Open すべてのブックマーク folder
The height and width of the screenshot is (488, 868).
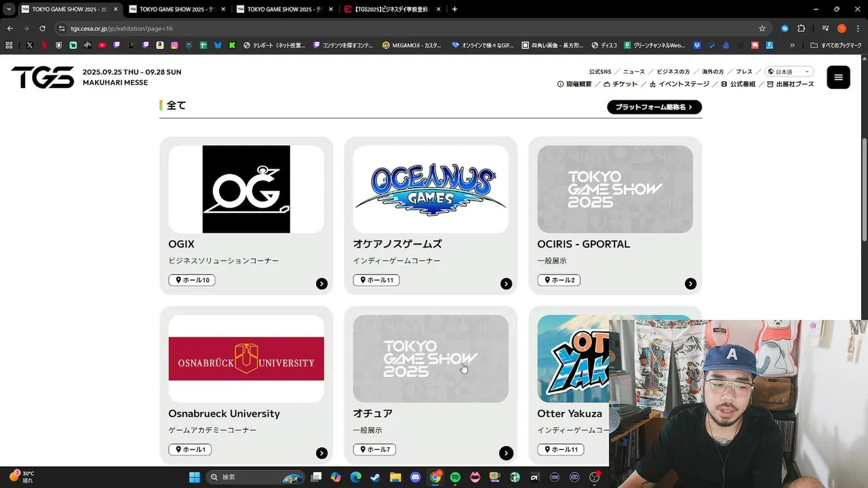click(x=835, y=45)
